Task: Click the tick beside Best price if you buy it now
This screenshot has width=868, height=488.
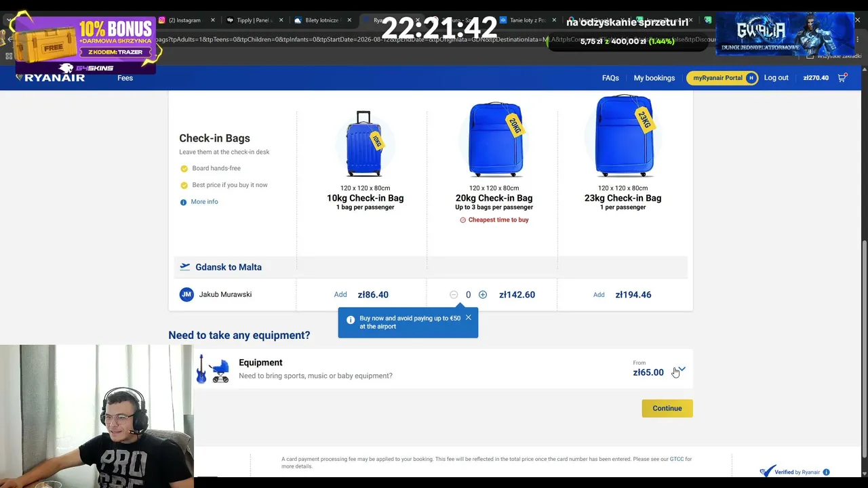Action: pyautogui.click(x=184, y=185)
